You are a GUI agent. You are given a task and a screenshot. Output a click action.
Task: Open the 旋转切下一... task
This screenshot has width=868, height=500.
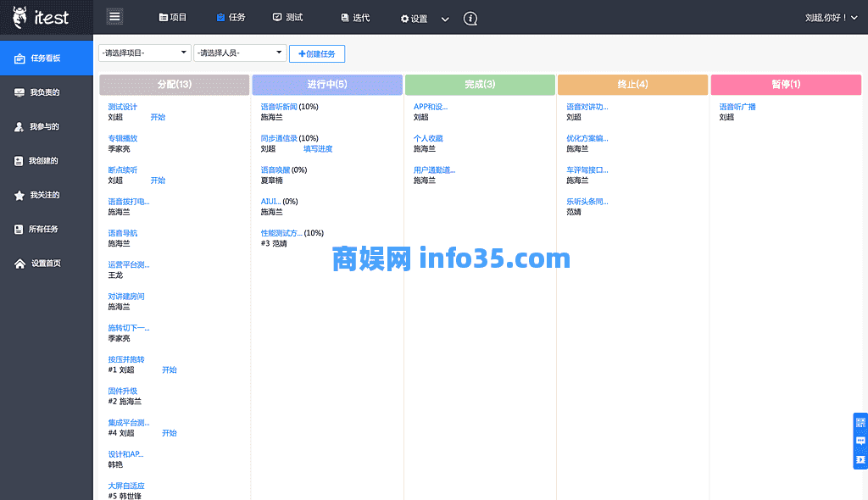click(x=129, y=328)
